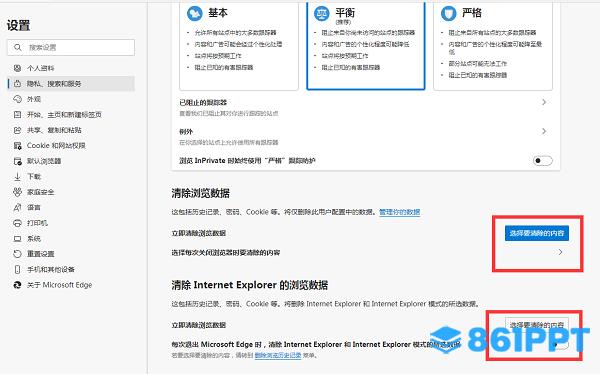Expand the 已阻止的跟踪器 row chevron
Viewport: 600px width, 374px height.
point(544,102)
